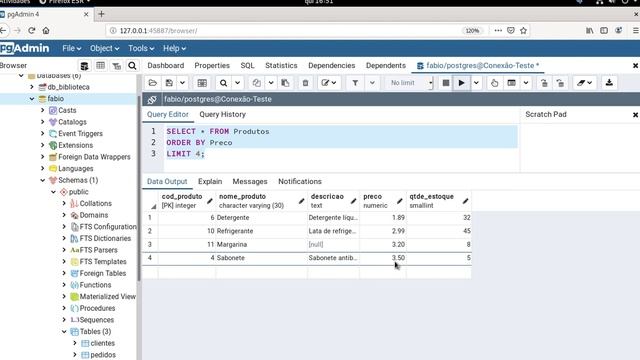The image size is (640, 360).
Task: Select the Margarina product name cell
Action: point(261,244)
